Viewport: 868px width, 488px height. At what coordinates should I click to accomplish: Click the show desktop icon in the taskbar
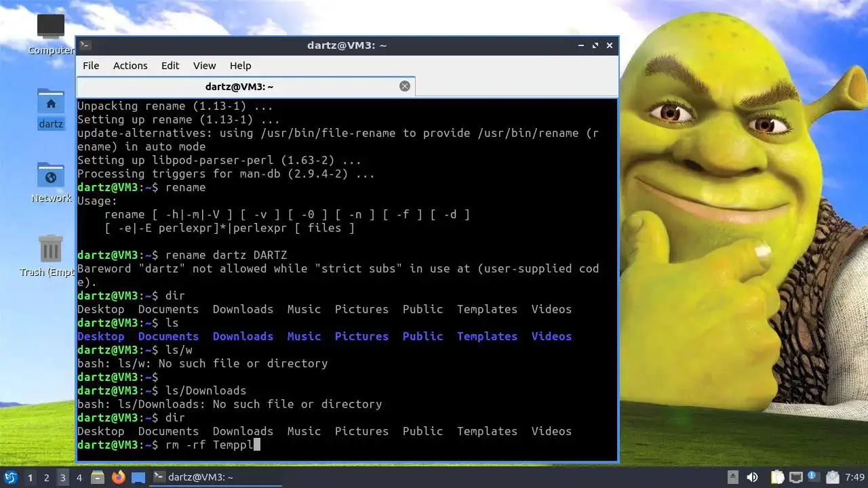138,478
